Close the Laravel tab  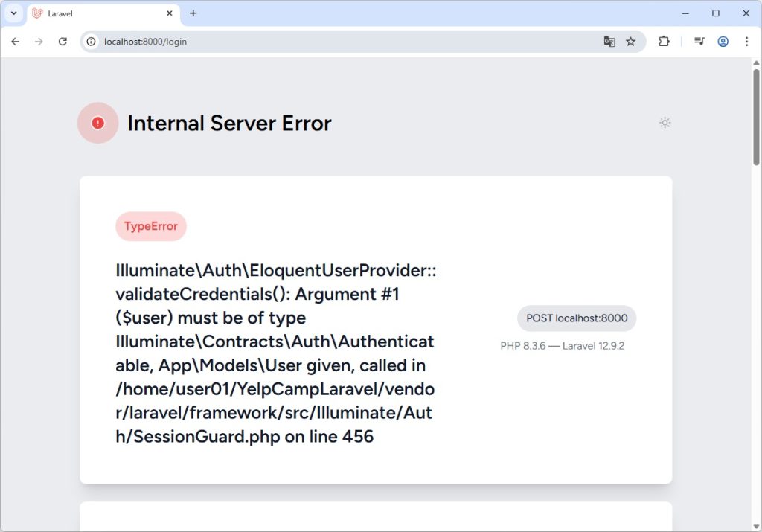coord(170,13)
